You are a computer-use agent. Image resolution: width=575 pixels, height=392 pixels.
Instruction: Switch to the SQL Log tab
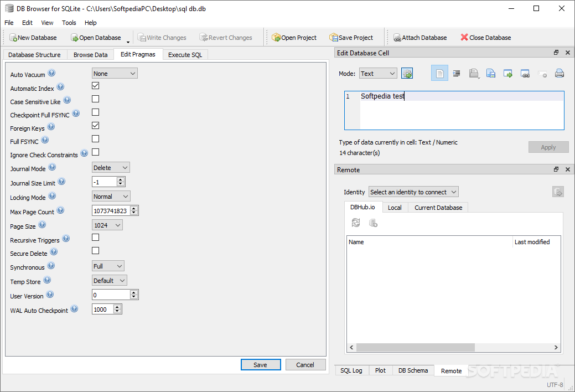(351, 370)
